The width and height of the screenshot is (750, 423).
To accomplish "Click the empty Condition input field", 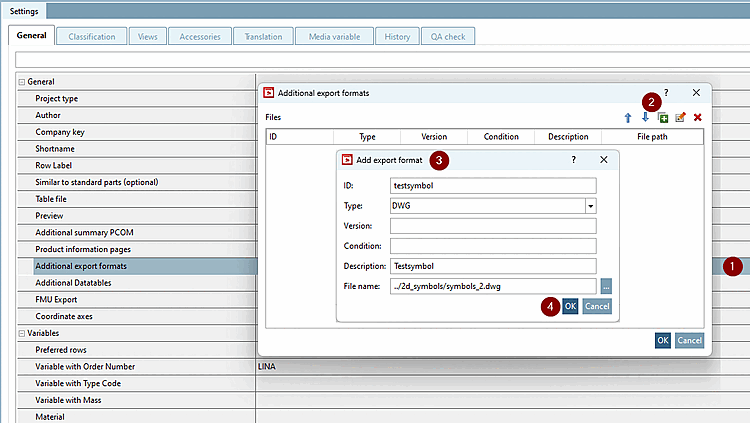I will [493, 246].
